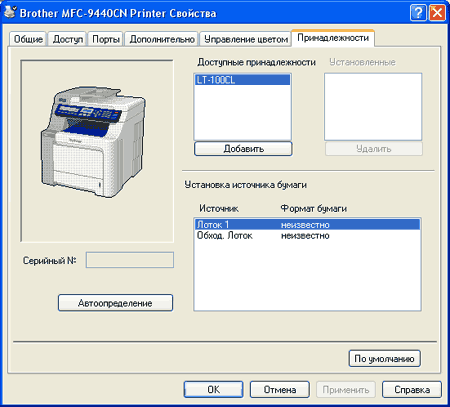This screenshot has width=450, height=407.
Task: Confirm with the OK button
Action: point(213,389)
